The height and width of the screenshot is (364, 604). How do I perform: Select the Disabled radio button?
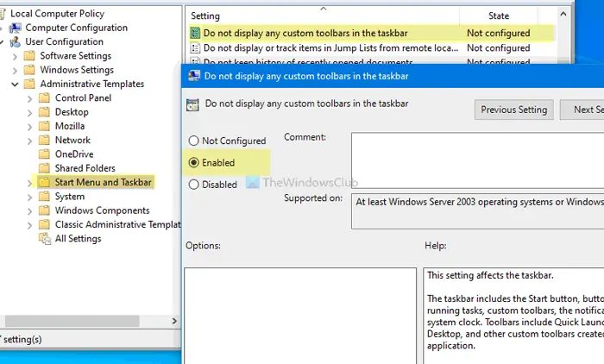click(194, 185)
